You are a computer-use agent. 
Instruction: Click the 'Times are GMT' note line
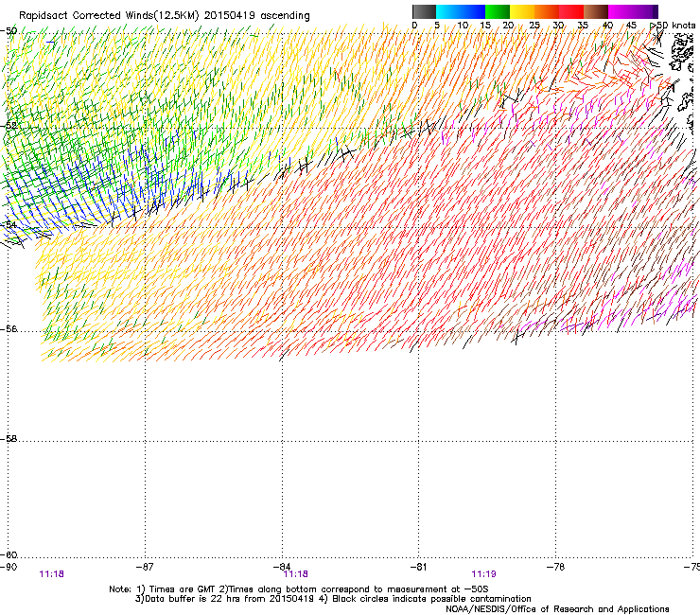coord(299,589)
